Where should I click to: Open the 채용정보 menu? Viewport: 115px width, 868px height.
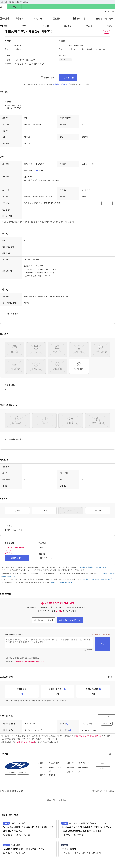(x=19, y=19)
